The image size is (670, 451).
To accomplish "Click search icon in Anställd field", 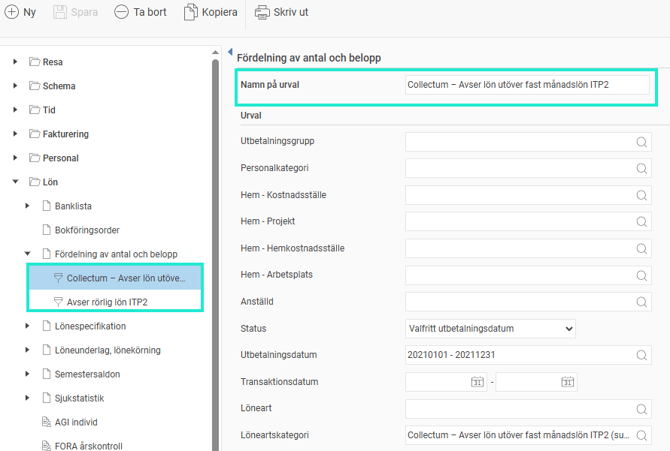I will 642,299.
